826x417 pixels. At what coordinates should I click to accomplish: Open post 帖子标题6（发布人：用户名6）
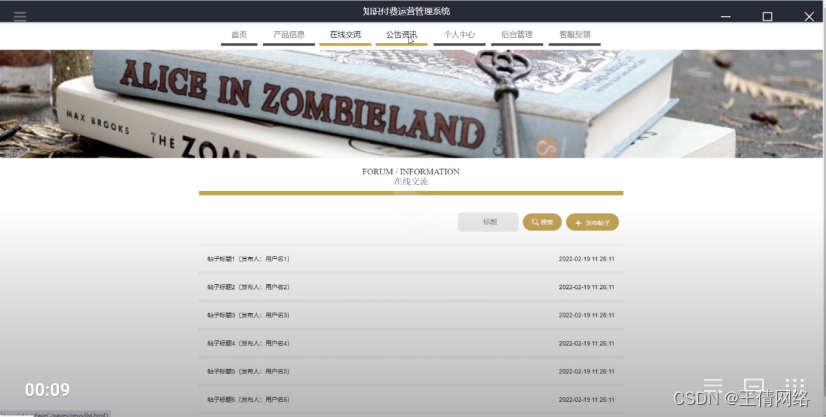[x=248, y=400]
